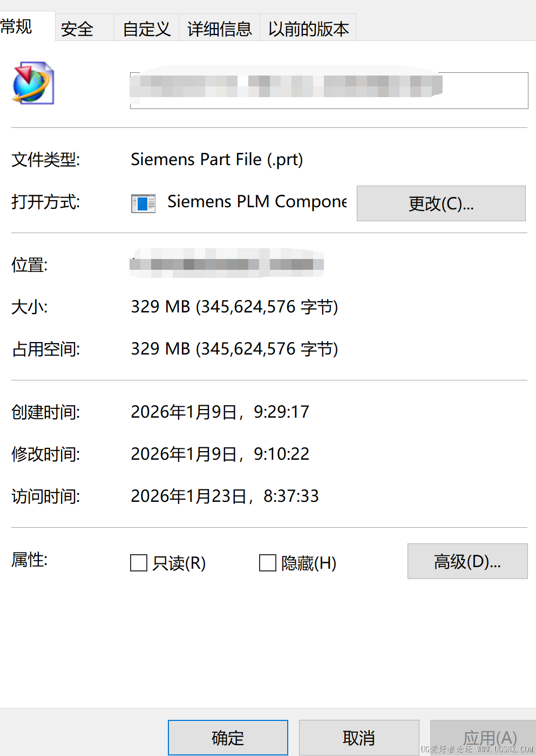Switch to the 以前的版本 tab

tap(308, 28)
